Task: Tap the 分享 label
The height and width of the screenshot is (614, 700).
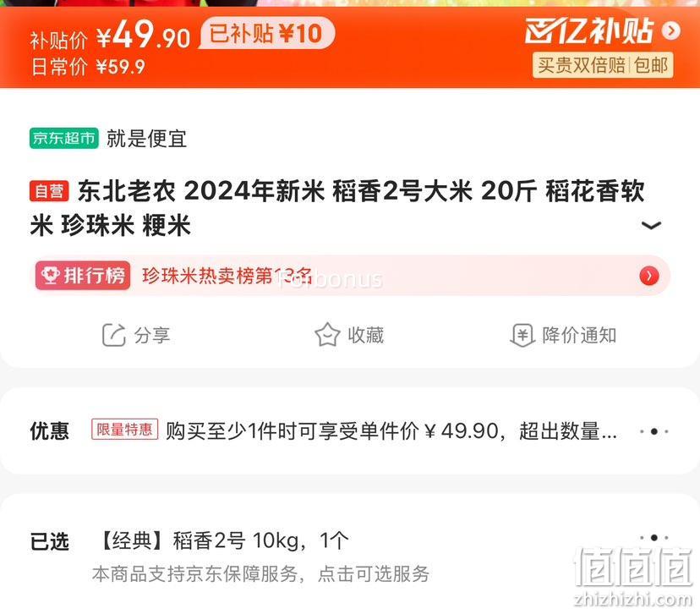Action: click(152, 335)
